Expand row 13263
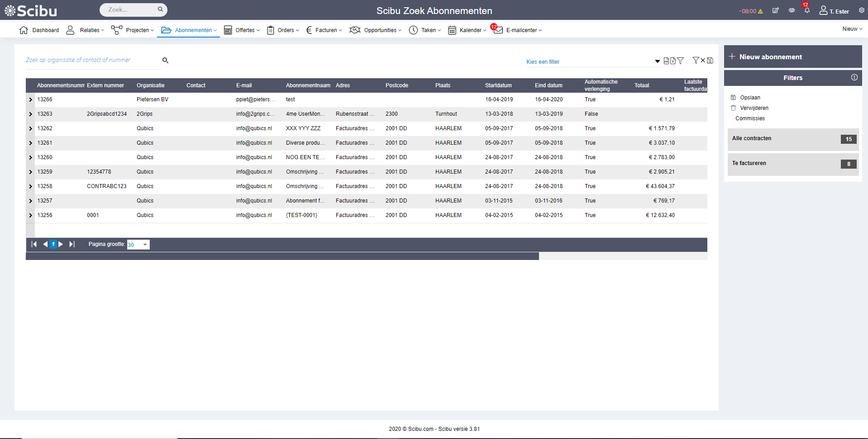This screenshot has height=439, width=868. 30,114
